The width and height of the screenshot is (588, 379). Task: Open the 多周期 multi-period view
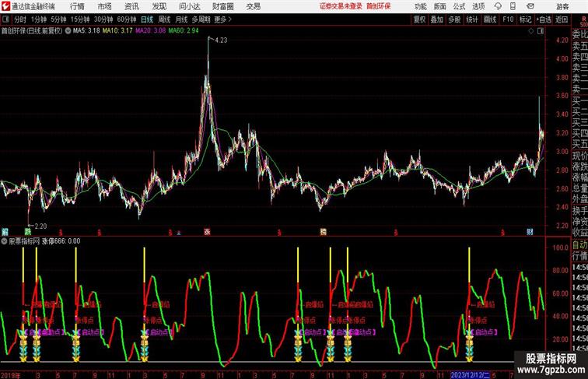click(201, 19)
